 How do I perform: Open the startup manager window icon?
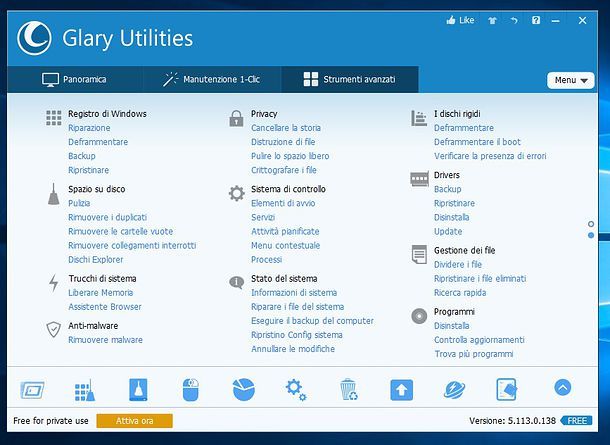pos(32,390)
